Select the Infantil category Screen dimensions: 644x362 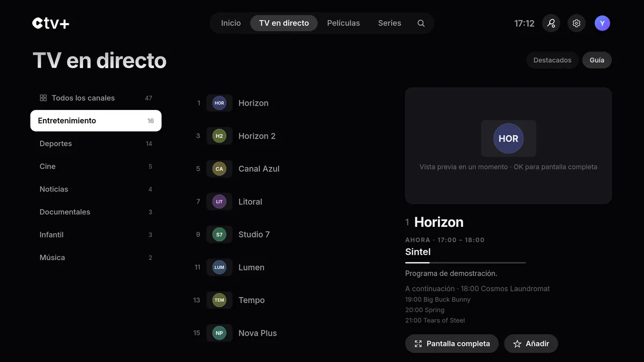point(96,235)
